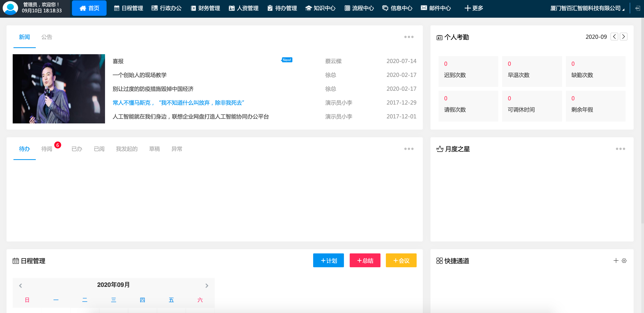Open 日程管理 in the top navigation
644x313 pixels.
tap(128, 8)
